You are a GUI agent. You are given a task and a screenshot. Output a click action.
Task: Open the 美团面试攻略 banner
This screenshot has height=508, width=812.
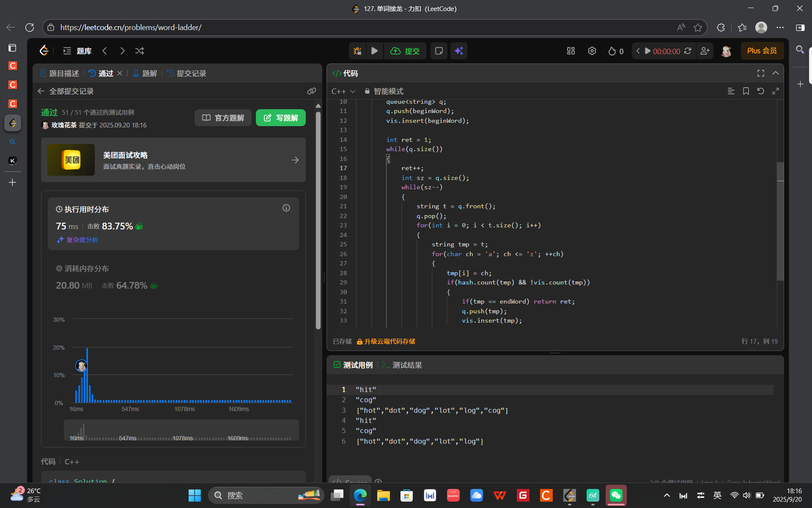[173, 160]
